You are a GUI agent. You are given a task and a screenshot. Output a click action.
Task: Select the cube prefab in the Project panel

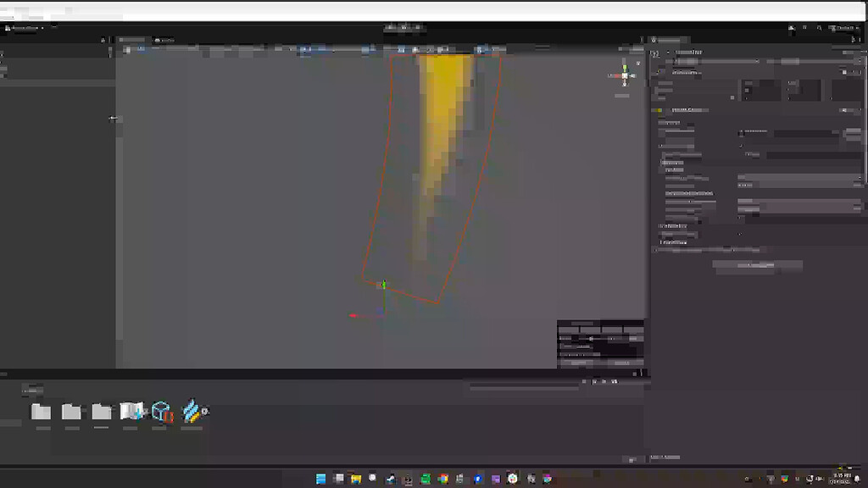[161, 412]
